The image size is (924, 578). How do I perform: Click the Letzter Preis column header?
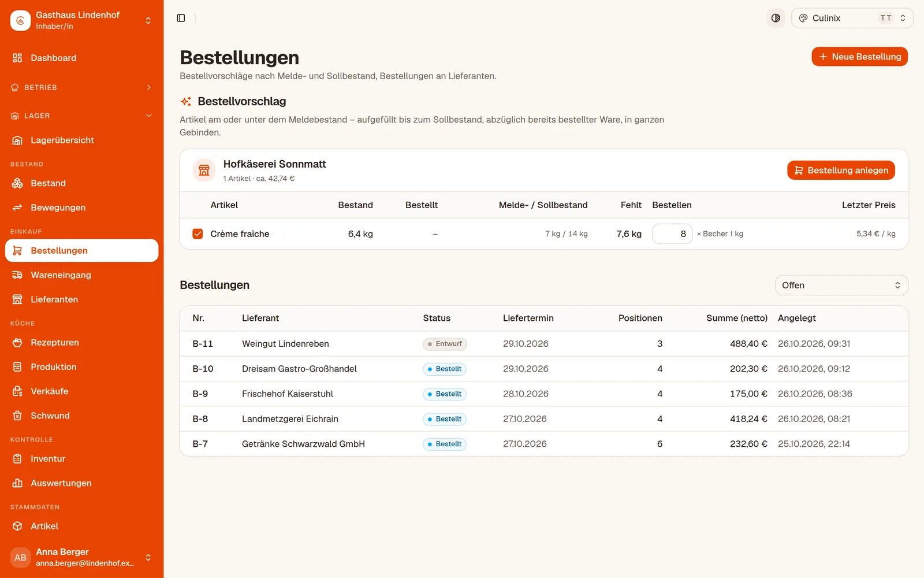pos(869,205)
